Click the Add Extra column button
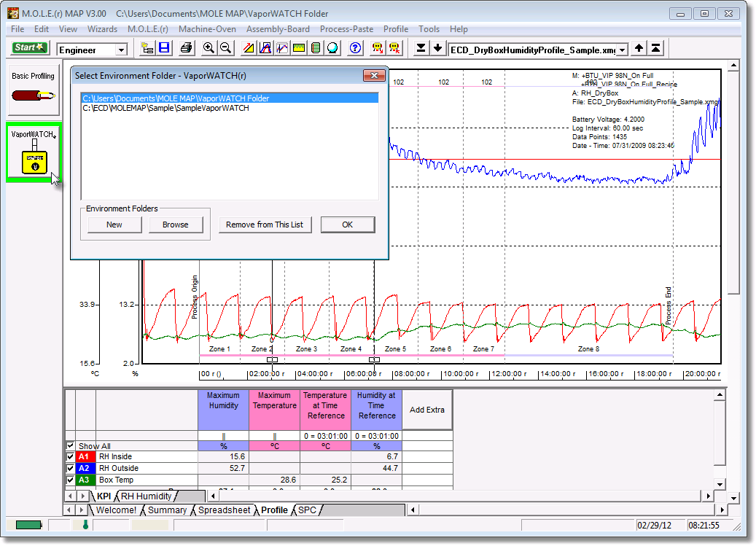The width and height of the screenshot is (756, 546). click(427, 410)
